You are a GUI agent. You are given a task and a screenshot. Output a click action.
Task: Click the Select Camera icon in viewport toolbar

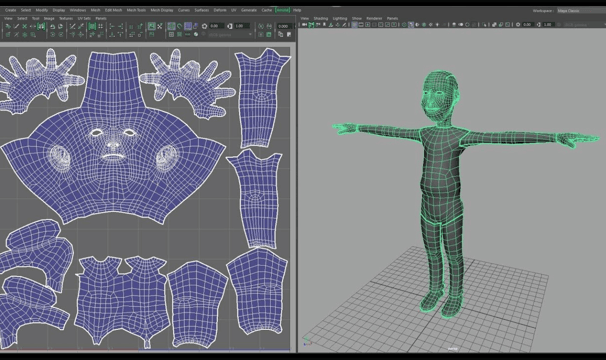tap(304, 24)
